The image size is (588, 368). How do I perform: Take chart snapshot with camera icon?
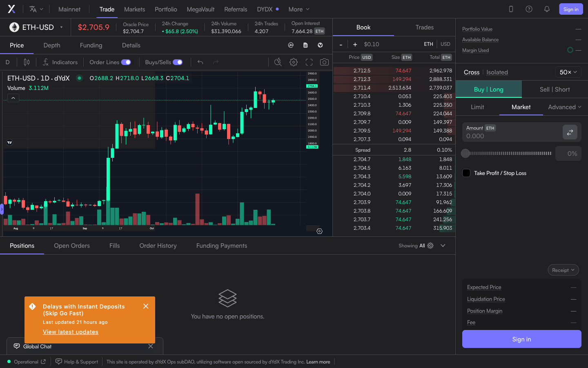point(324,62)
